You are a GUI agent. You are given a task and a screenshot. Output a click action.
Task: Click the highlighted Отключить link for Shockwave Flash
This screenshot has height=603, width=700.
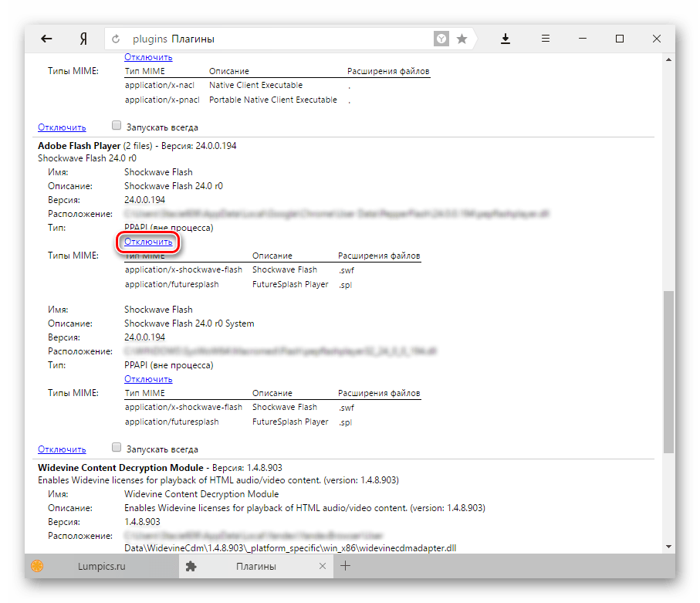tap(148, 242)
